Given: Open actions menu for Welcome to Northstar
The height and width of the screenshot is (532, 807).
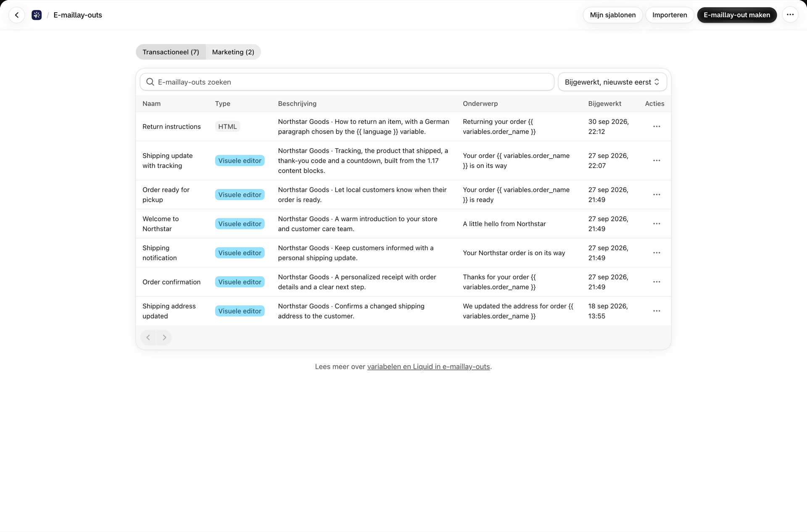Looking at the screenshot, I should click(657, 224).
